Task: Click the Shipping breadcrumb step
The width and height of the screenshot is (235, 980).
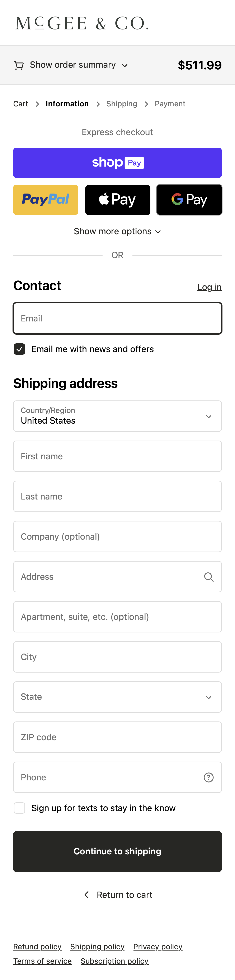Action: click(x=122, y=104)
